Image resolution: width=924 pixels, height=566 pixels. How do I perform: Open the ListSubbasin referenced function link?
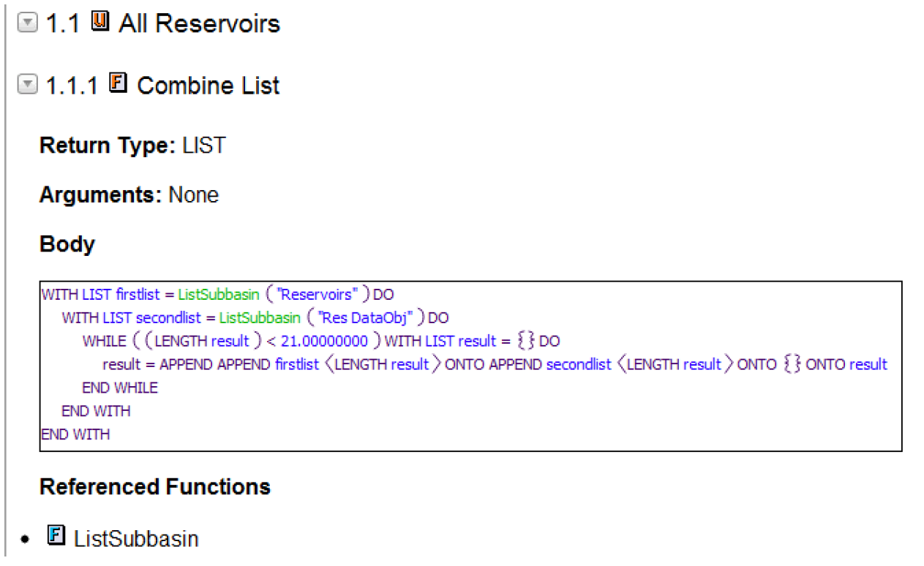(x=136, y=539)
